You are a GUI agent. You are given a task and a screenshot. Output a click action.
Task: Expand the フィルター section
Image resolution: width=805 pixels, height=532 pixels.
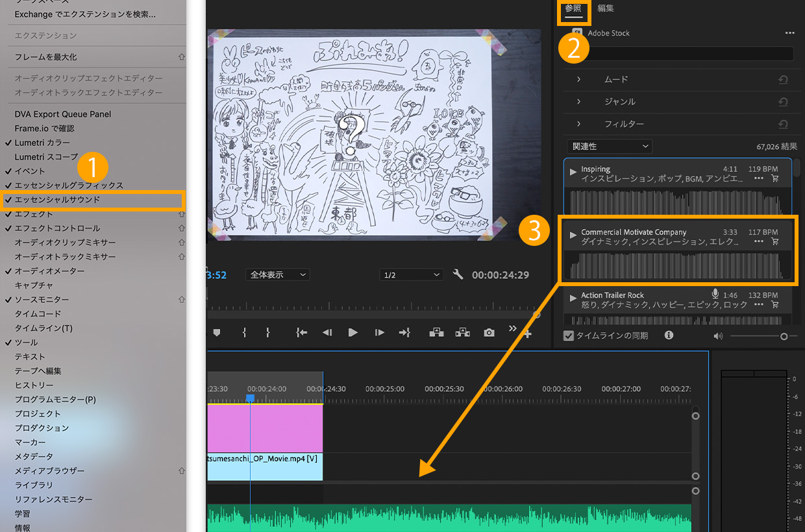pos(578,124)
